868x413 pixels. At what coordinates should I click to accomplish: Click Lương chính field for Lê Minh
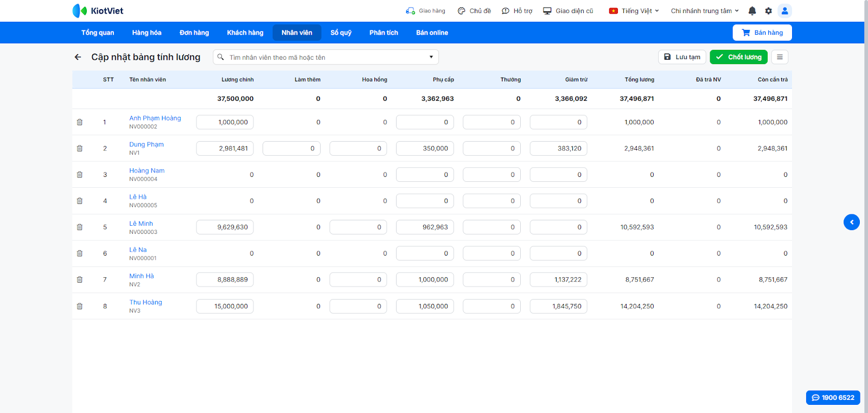click(225, 227)
